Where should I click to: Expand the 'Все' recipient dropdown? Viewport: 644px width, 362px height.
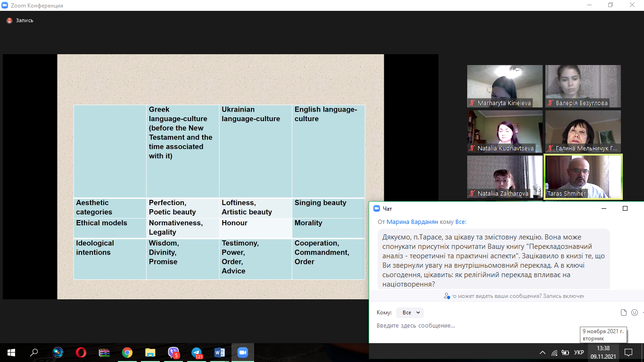click(x=410, y=313)
